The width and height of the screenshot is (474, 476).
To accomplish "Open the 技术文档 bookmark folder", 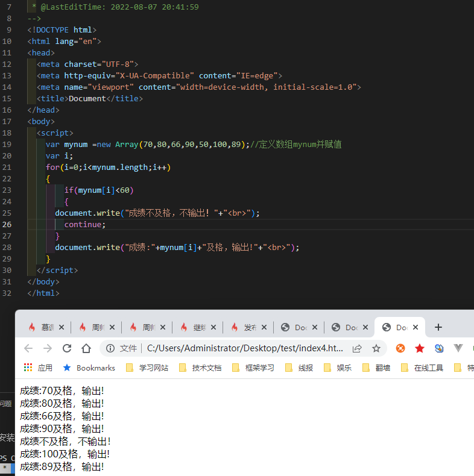I will click(x=200, y=368).
